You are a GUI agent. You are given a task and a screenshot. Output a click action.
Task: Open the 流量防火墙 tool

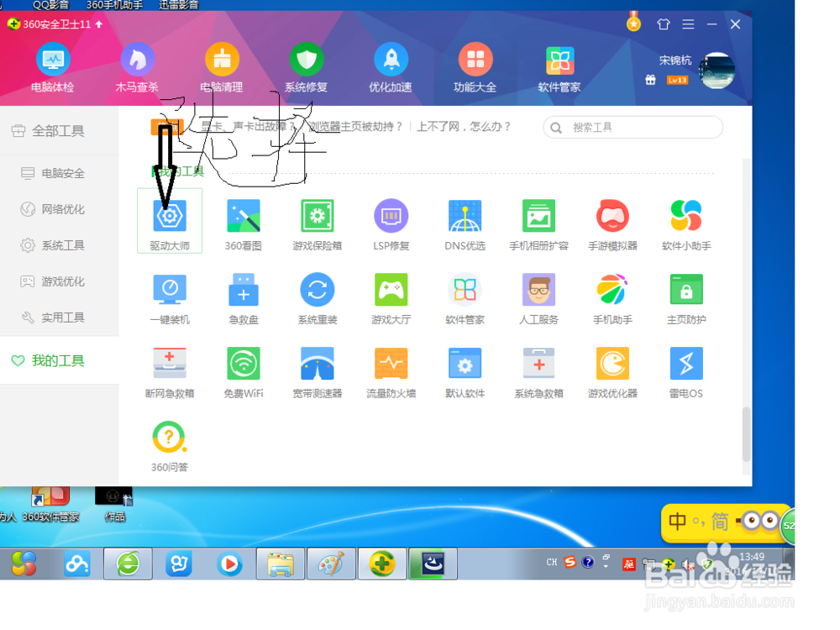(391, 372)
